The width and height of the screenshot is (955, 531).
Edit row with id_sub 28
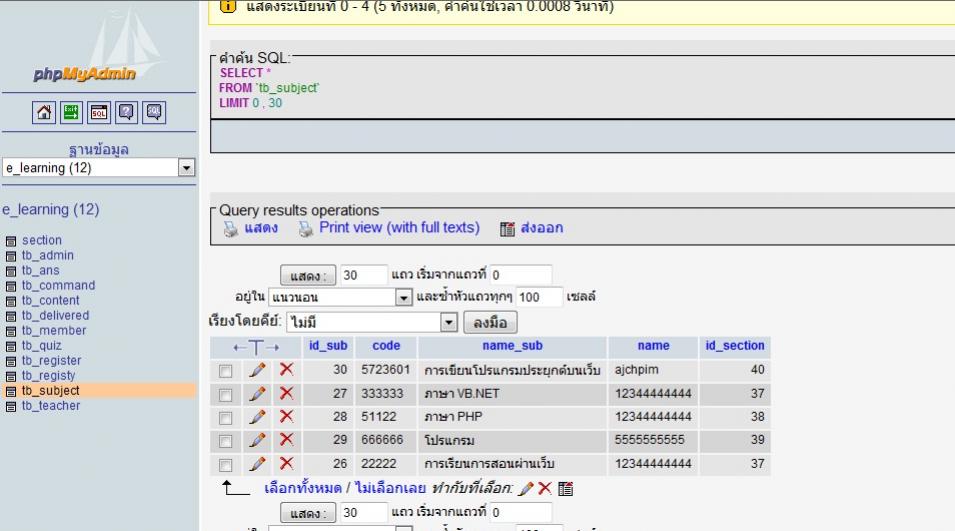(257, 417)
